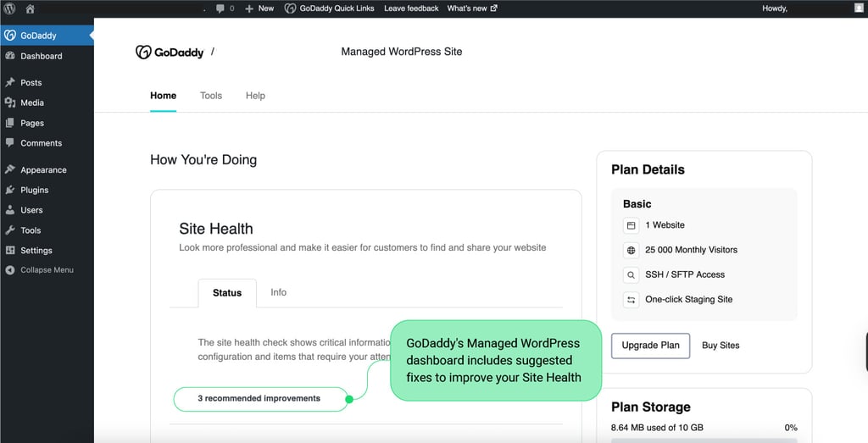Click the 25 000 Monthly Visitors text
This screenshot has width=868, height=443.
[x=692, y=250]
